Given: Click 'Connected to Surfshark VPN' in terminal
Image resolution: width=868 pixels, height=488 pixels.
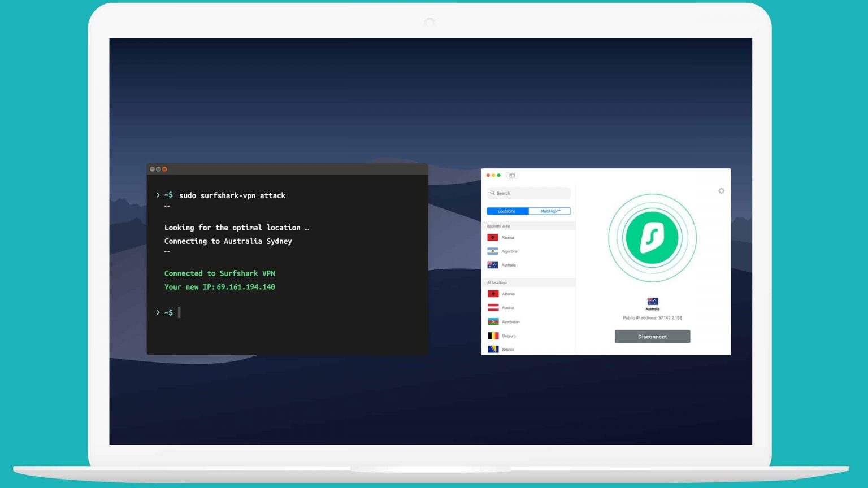Looking at the screenshot, I should (x=219, y=273).
